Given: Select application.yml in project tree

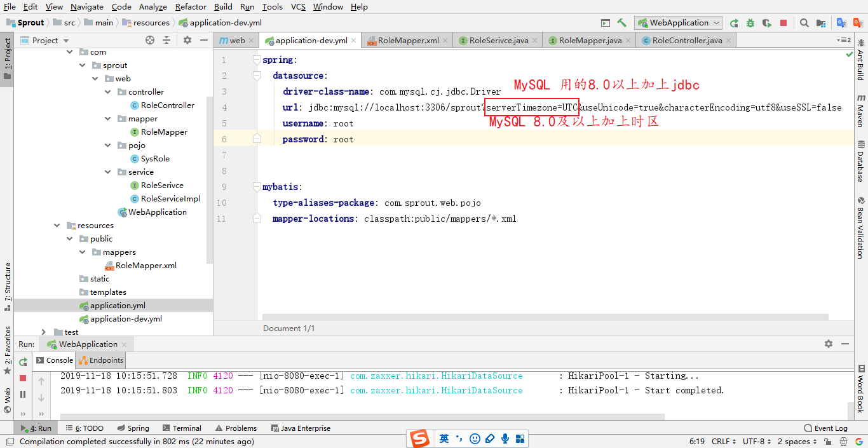Looking at the screenshot, I should coord(118,306).
